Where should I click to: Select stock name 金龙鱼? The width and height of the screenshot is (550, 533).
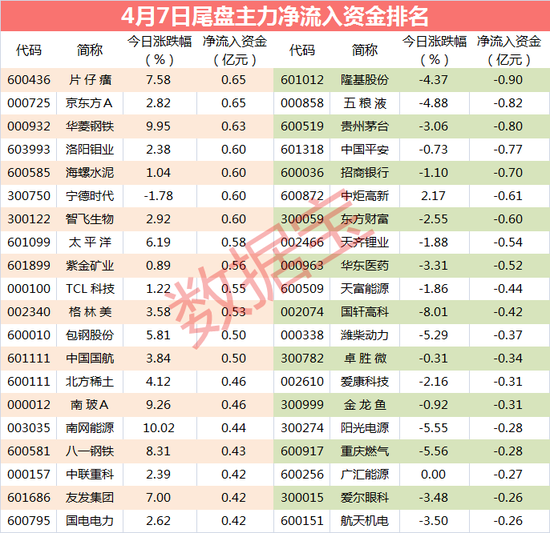point(365,405)
